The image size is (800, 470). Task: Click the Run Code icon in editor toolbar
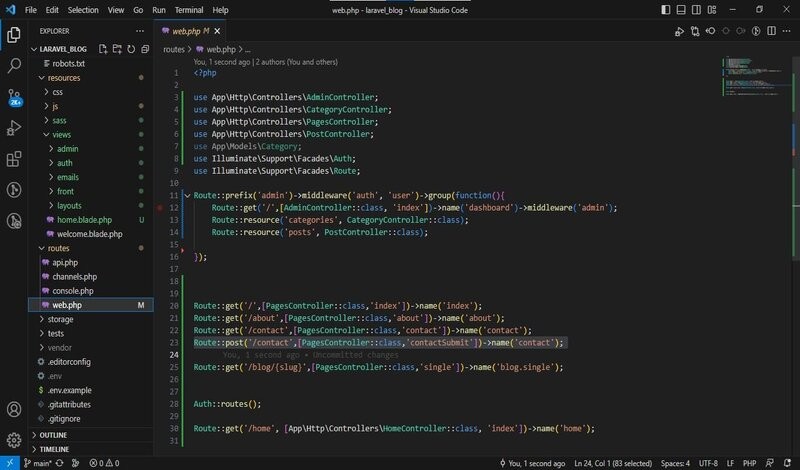click(x=679, y=31)
